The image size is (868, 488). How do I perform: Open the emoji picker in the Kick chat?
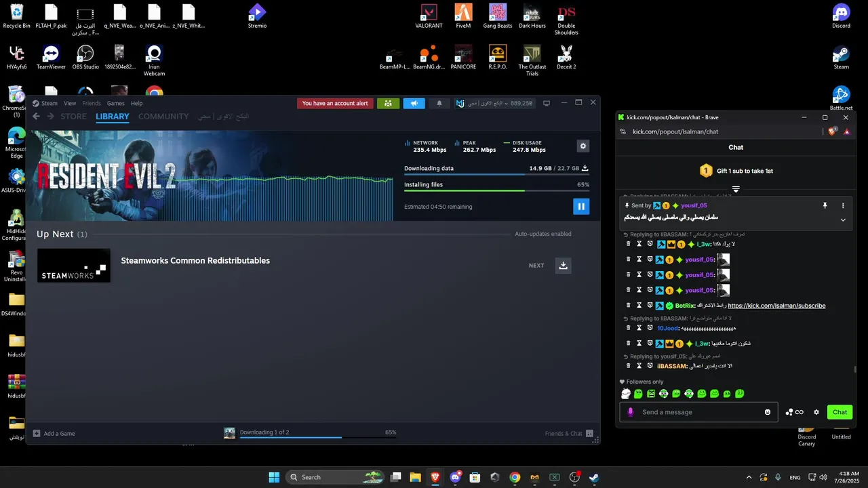[768, 412]
